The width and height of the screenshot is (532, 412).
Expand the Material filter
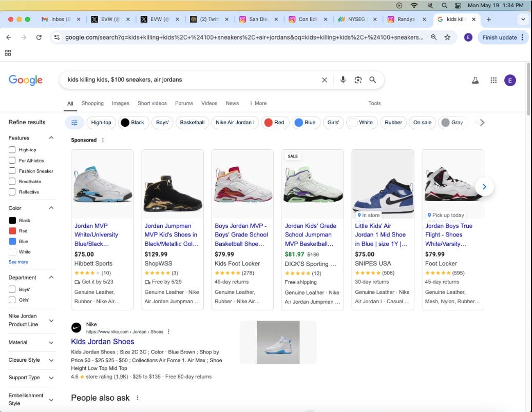(x=51, y=343)
